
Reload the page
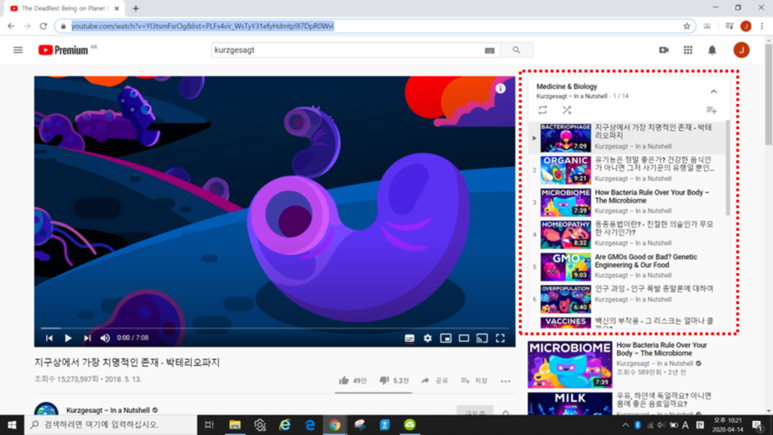(x=43, y=26)
